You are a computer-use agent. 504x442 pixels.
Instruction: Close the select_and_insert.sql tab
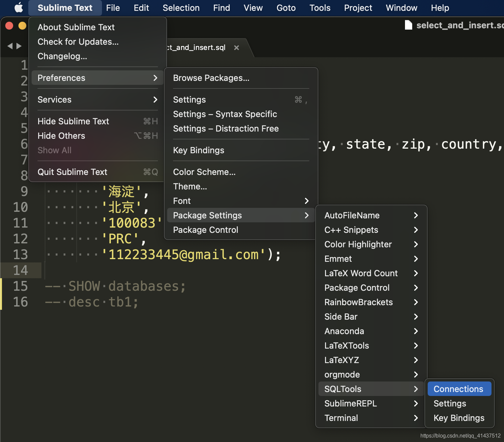pyautogui.click(x=236, y=47)
